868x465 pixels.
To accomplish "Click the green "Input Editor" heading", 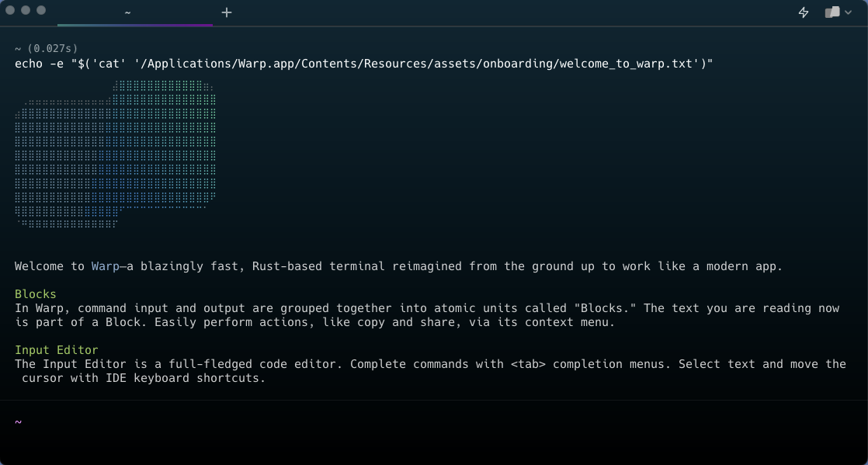I will pyautogui.click(x=57, y=350).
